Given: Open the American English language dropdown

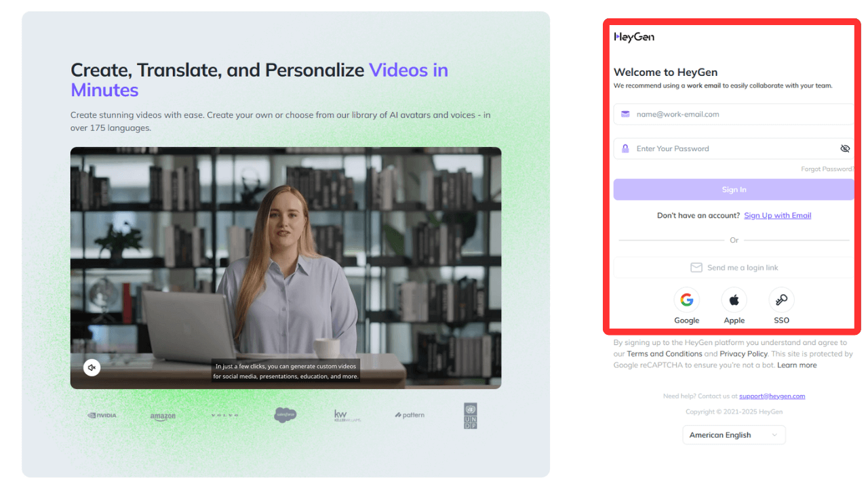Looking at the screenshot, I should tap(734, 435).
